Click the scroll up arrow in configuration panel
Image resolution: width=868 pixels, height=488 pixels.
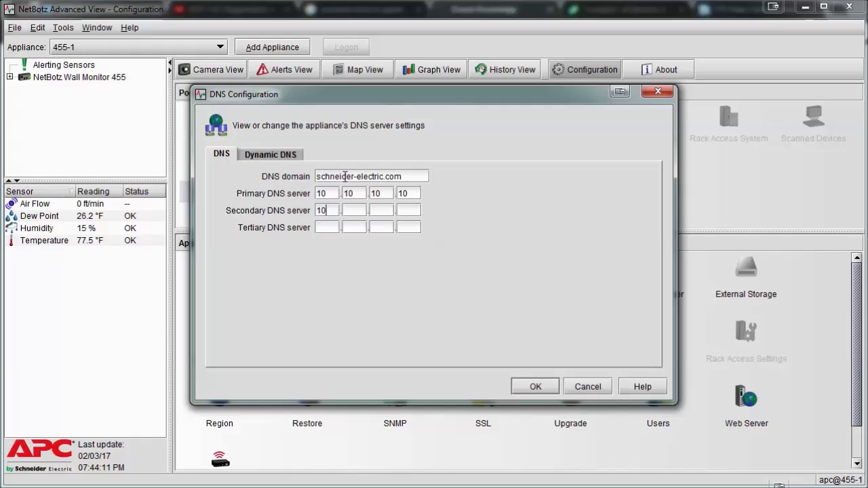click(857, 258)
